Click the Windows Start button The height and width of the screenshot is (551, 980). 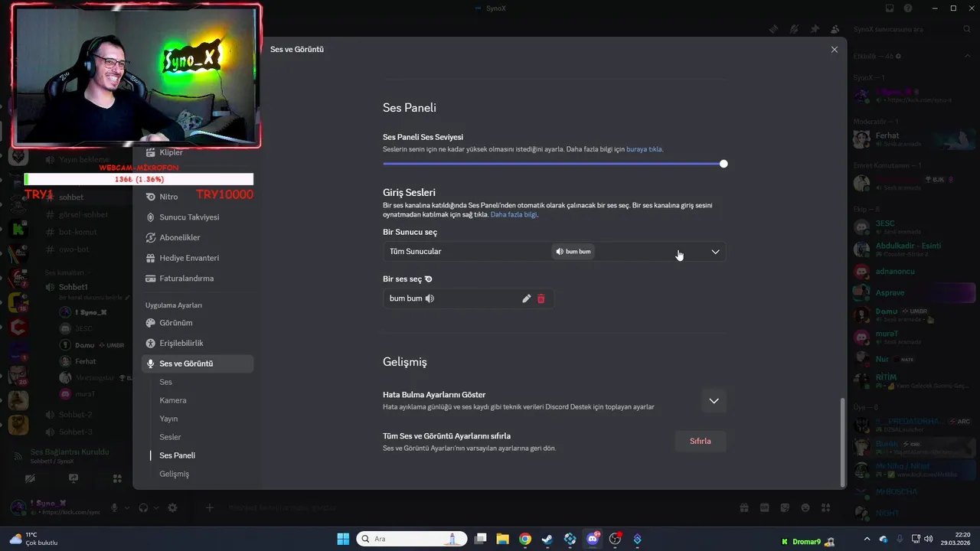[343, 539]
